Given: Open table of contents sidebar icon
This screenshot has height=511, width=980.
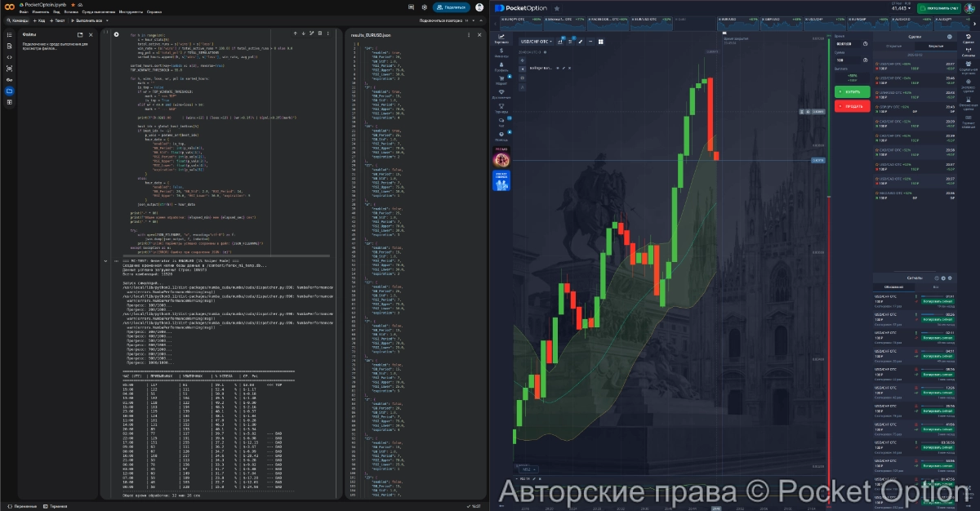Looking at the screenshot, I should point(9,34).
